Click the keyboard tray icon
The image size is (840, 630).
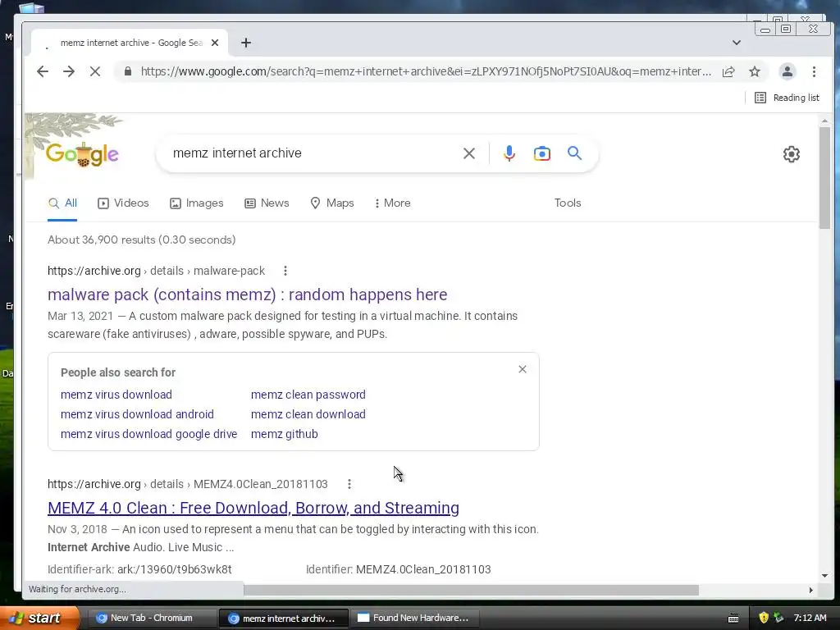733,619
